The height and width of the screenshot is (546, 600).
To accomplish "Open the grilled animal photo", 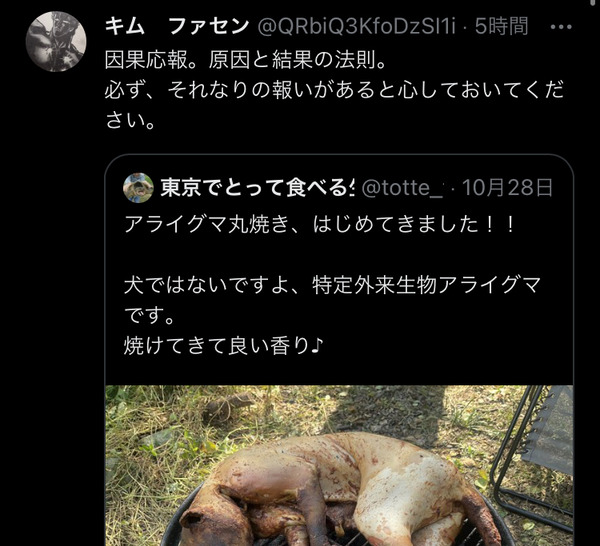I will click(339, 465).
